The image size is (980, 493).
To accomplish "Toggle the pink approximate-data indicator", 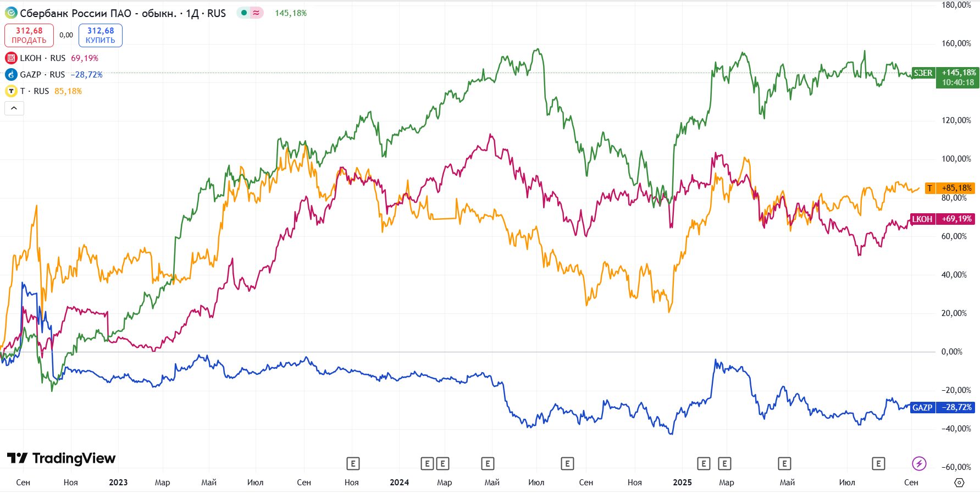I will point(256,13).
